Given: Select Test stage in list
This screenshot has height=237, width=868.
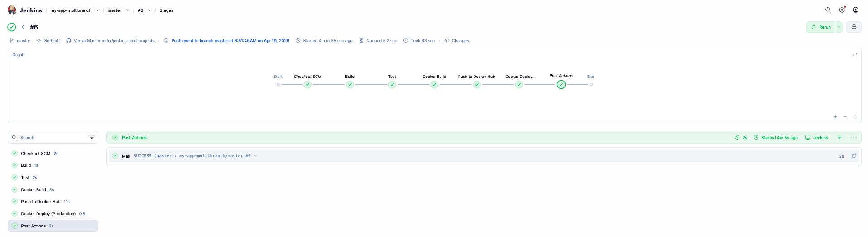Looking at the screenshot, I should [x=53, y=178].
